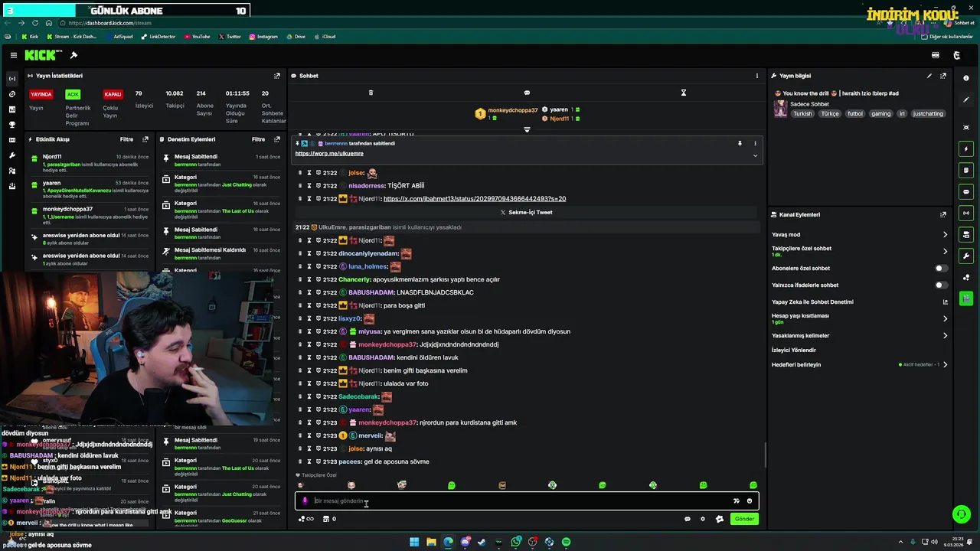Image resolution: width=980 pixels, height=551 pixels.
Task: Click the chat bubble widget in right toolbar
Action: pyautogui.click(x=966, y=191)
